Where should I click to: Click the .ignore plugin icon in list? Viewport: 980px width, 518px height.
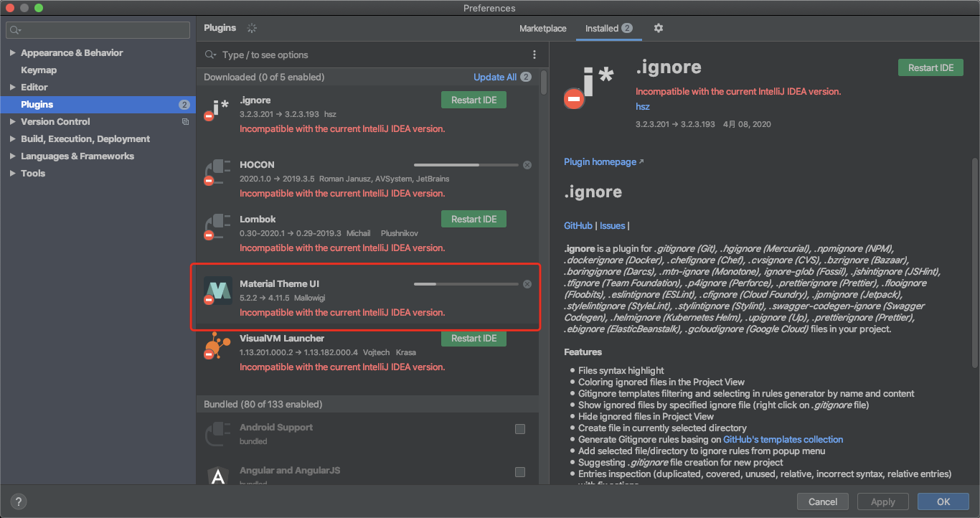pos(217,110)
